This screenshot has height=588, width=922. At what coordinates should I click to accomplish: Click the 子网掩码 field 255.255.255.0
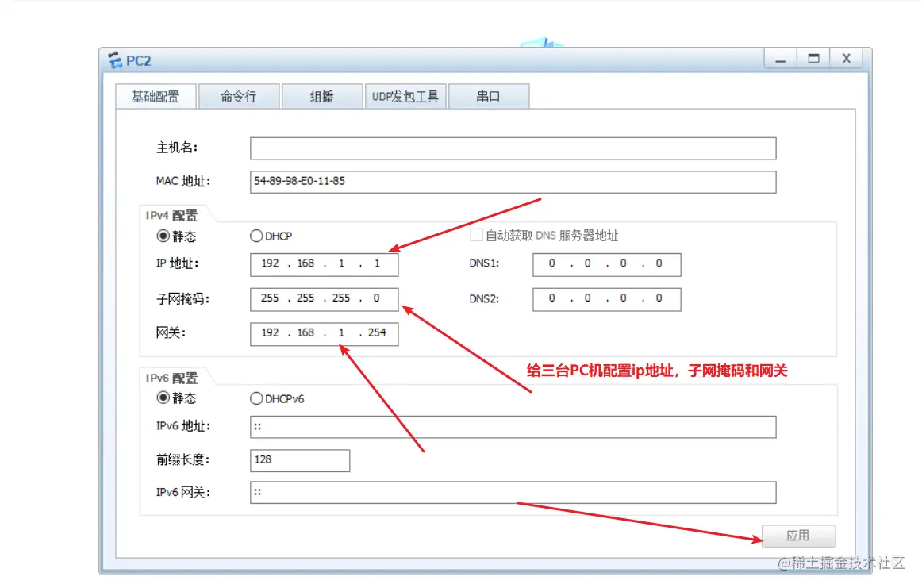click(324, 298)
